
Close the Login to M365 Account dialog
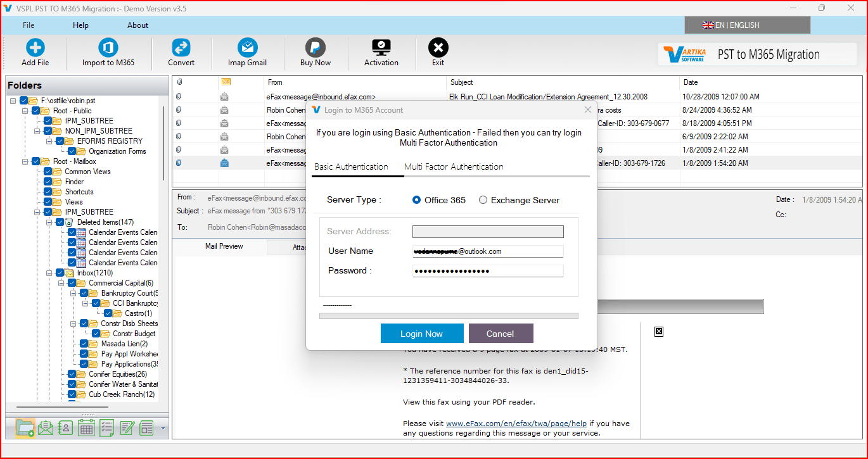tap(587, 110)
